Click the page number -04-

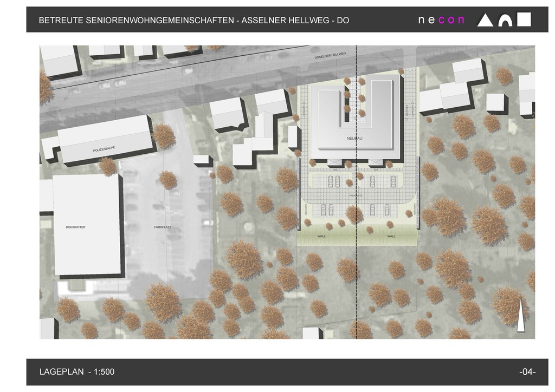click(x=527, y=372)
